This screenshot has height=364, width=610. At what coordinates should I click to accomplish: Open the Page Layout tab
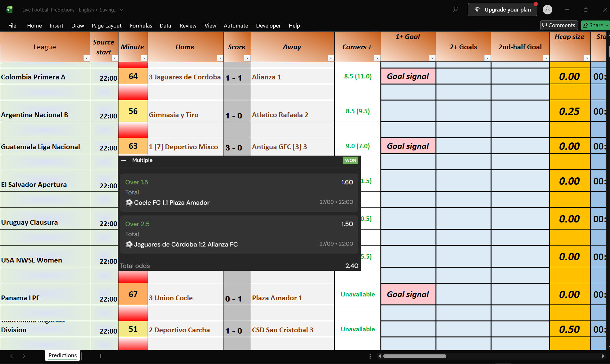point(106,26)
